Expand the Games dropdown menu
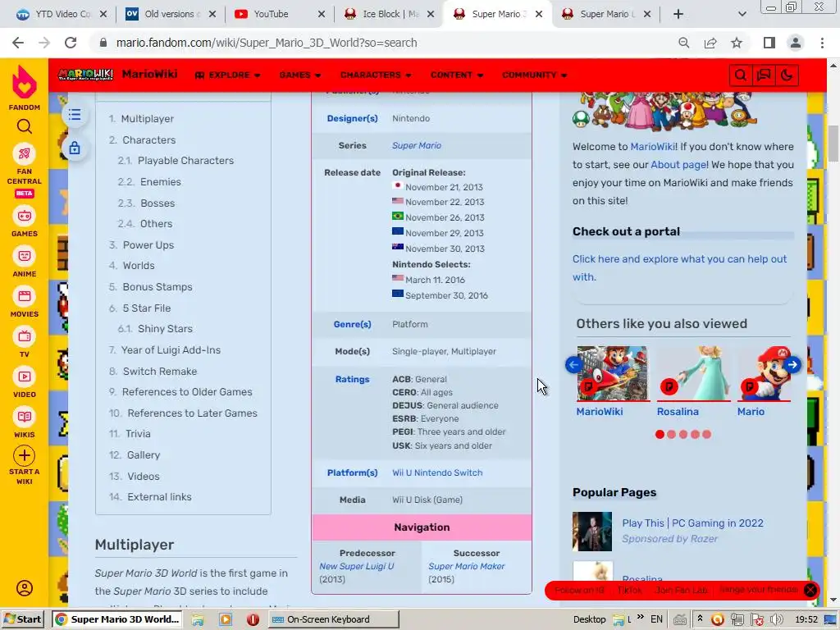This screenshot has height=630, width=840. pyautogui.click(x=300, y=75)
